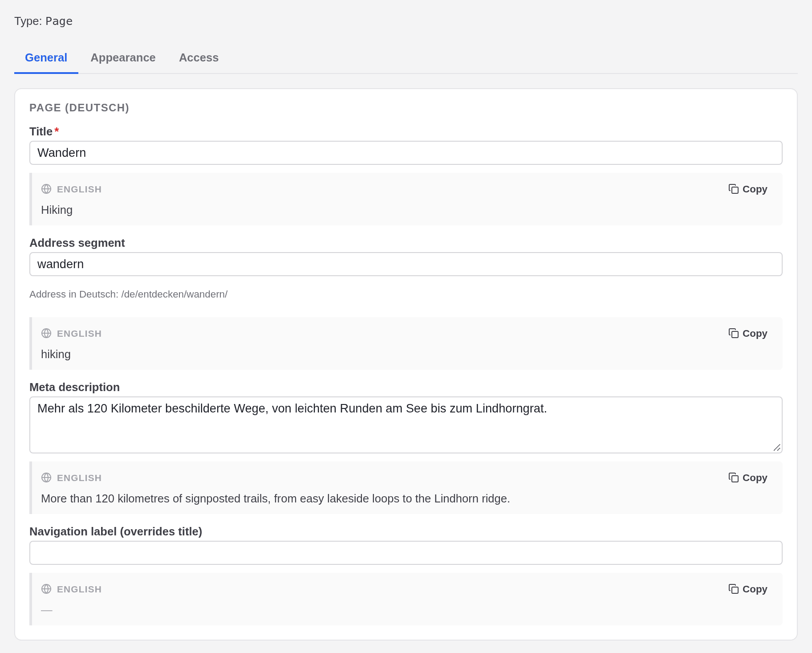This screenshot has height=653, width=812.
Task: Click the 'Navigation label (overrides title)' label
Action: coord(116,531)
